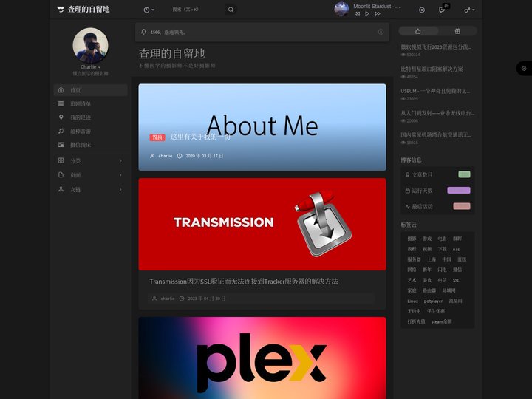Expand the 友链 friend links section
Image resolution: width=532 pixels, height=399 pixels.
click(x=91, y=189)
